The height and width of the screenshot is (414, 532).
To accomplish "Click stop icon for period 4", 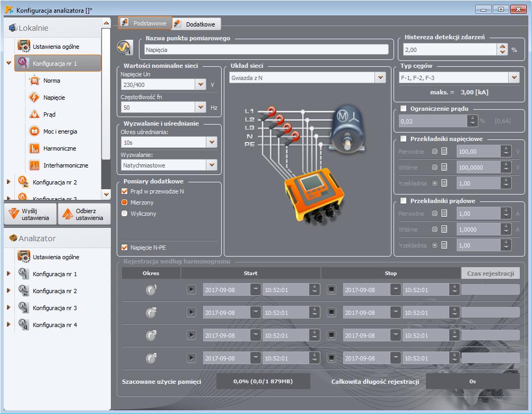I will (332, 358).
